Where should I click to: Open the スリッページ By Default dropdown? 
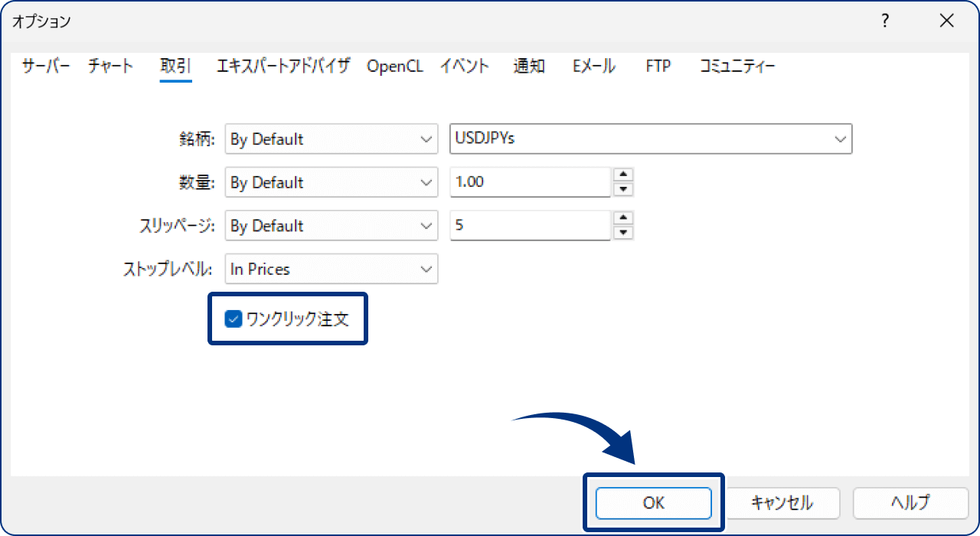tap(331, 226)
